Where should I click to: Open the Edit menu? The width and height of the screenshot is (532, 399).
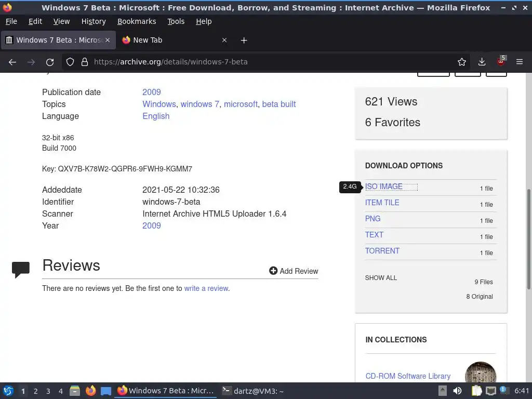click(x=35, y=21)
